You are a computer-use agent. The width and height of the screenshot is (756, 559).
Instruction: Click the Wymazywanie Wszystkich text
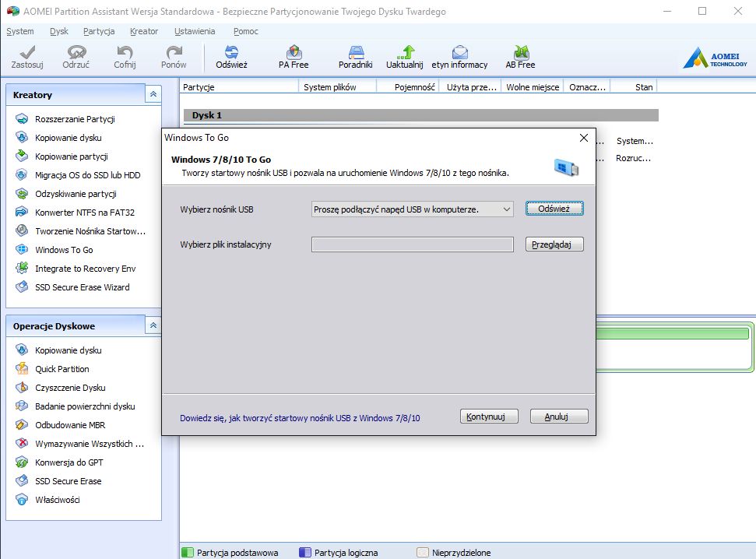[x=90, y=444]
